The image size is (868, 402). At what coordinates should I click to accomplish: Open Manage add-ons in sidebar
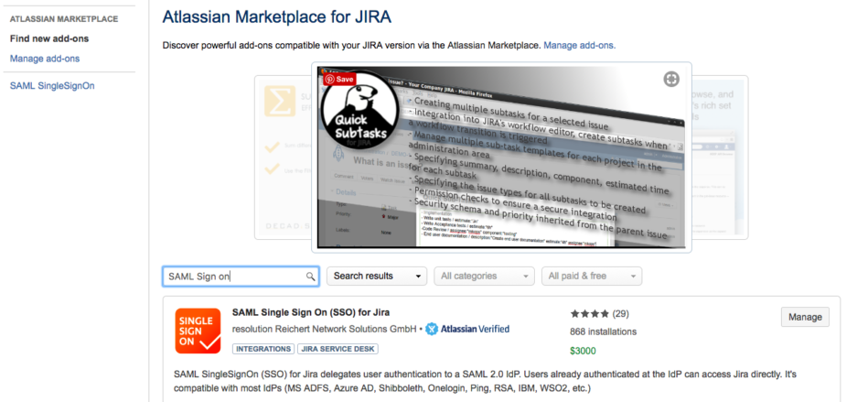(x=45, y=59)
